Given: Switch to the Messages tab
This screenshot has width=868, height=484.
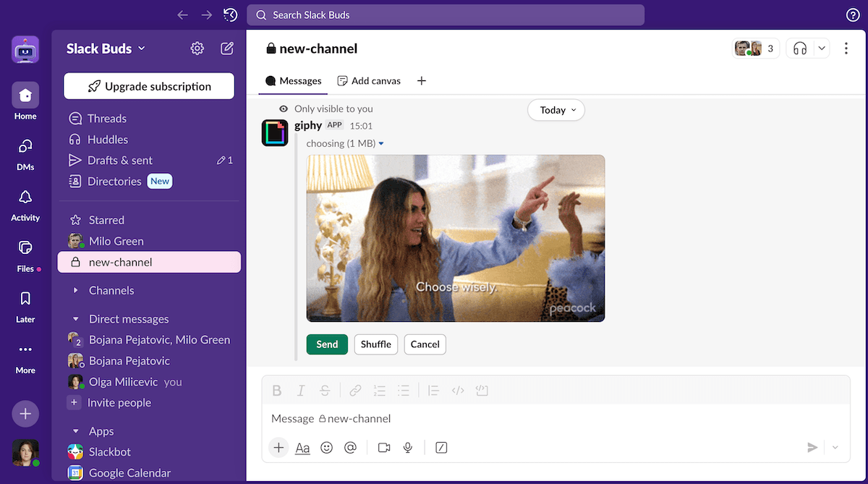Looking at the screenshot, I should coord(294,81).
